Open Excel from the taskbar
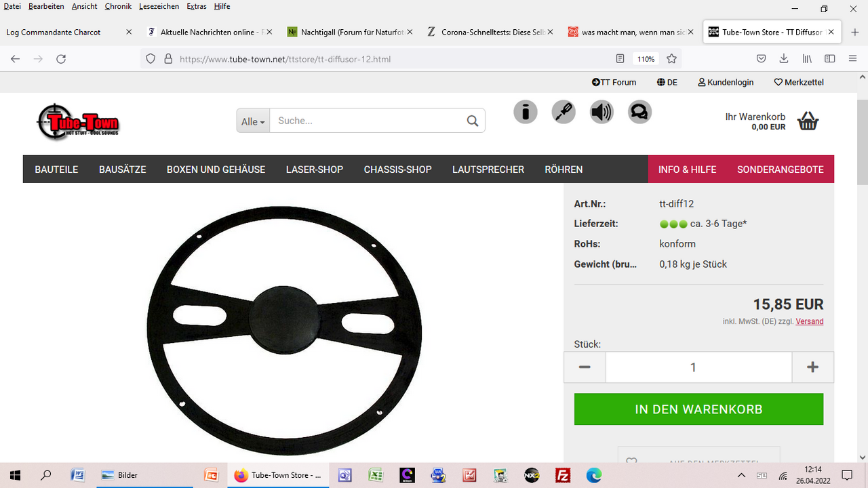Viewport: 868px width, 488px height. [375, 475]
